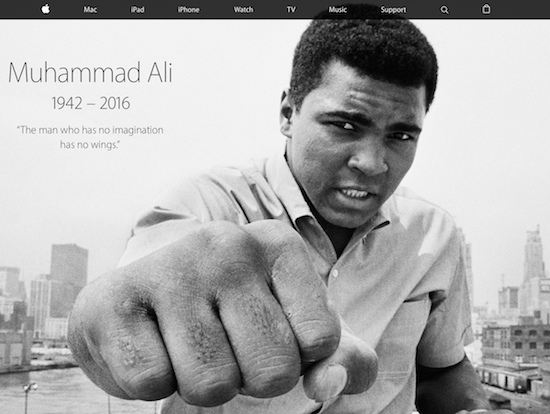Click the imagination quote text
Viewport: 550px width, 414px height.
(90, 137)
